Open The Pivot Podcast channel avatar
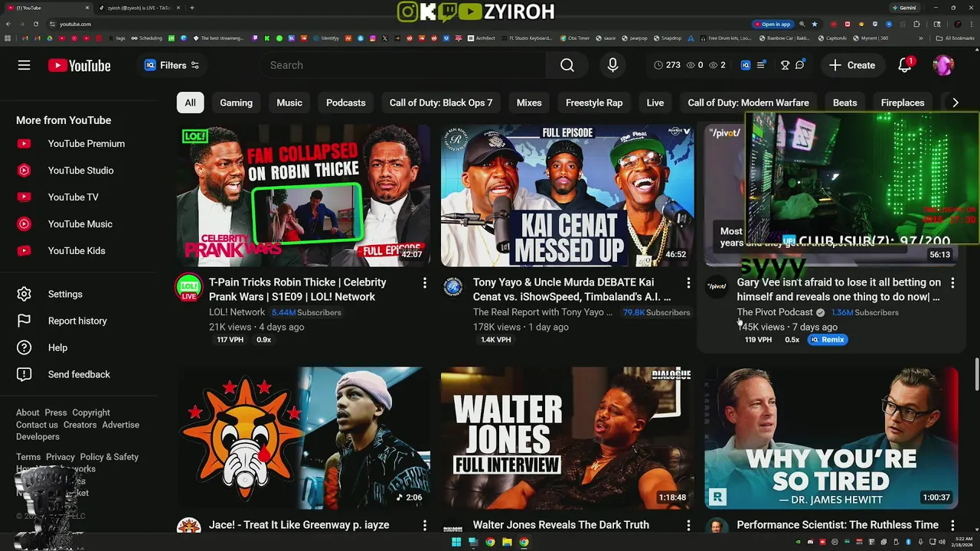 717,287
